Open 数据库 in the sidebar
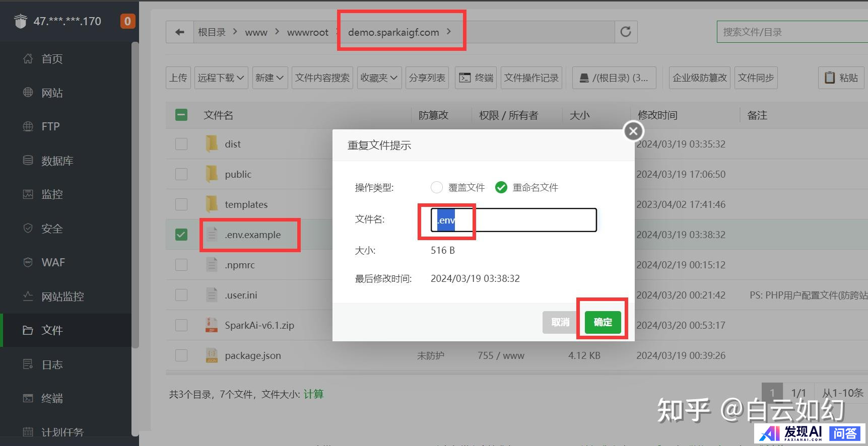This screenshot has height=446, width=868. point(57,161)
